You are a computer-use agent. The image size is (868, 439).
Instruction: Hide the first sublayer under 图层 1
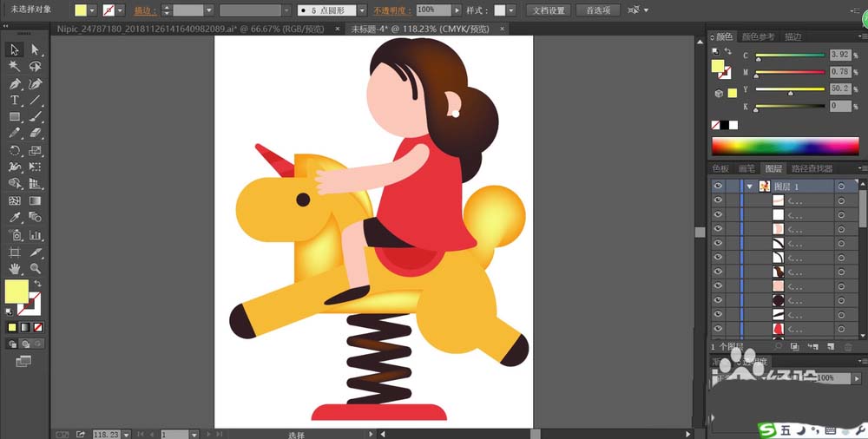[x=718, y=200]
